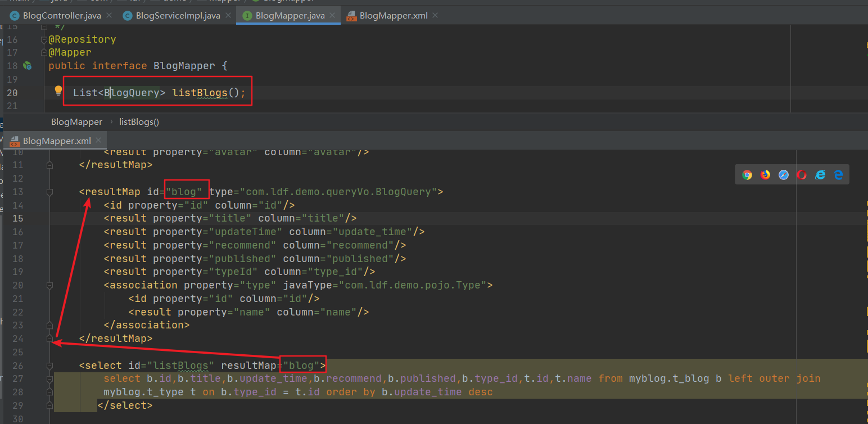Screen dimensions: 868x424
Task: Click fold marker beside @Mapper annotation
Action: point(44,52)
